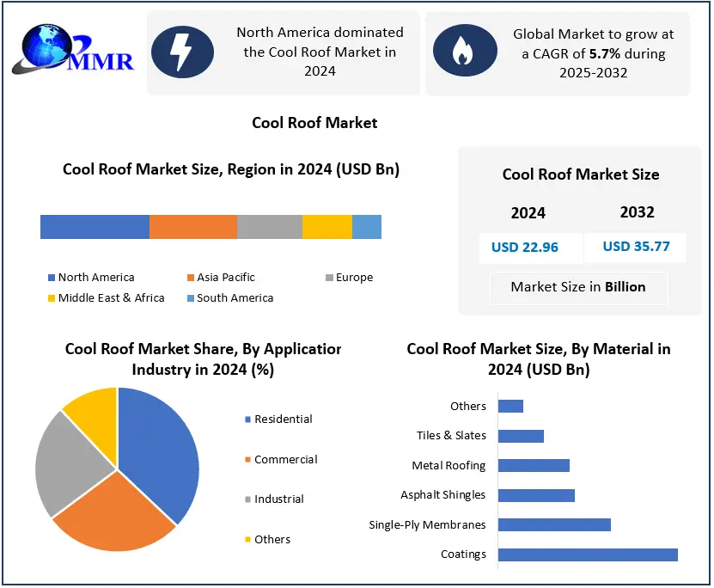The height and width of the screenshot is (588, 714).
Task: Click the South America legend square
Action: pyautogui.click(x=190, y=298)
